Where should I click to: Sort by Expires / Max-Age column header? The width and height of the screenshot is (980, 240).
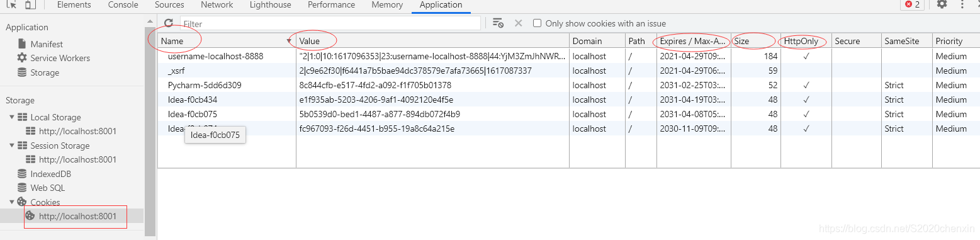pyautogui.click(x=694, y=41)
